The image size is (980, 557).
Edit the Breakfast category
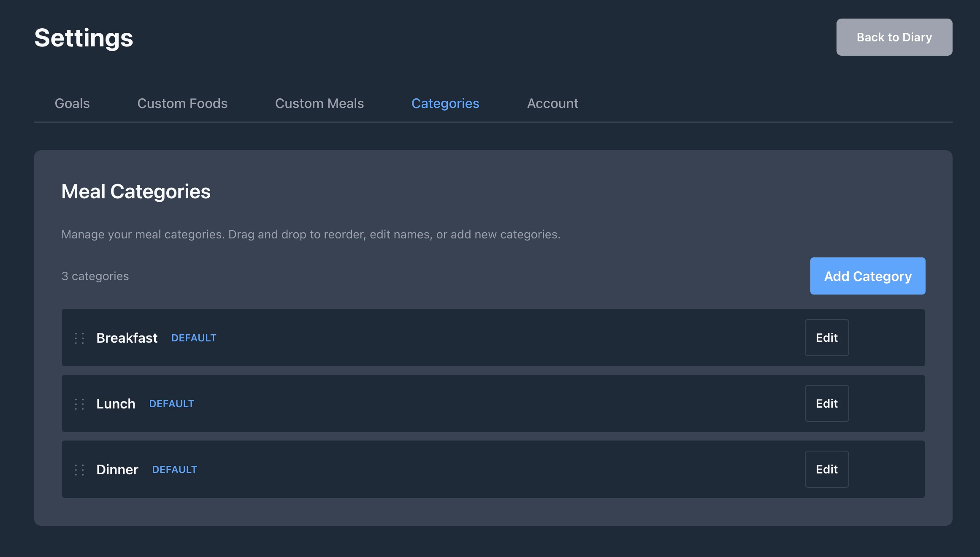point(826,338)
